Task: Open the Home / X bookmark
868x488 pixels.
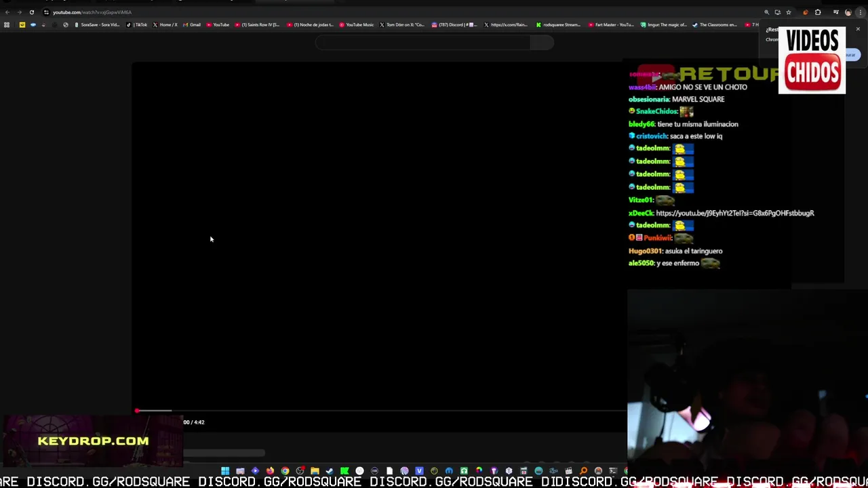Action: 165,25
